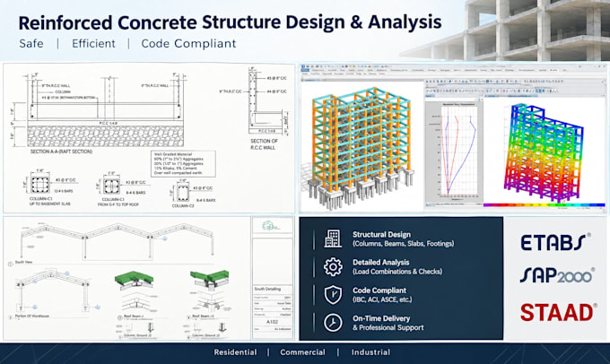Click the On-Time Delivery heading
Viewport: 610px width, 364px height.
pos(381,318)
